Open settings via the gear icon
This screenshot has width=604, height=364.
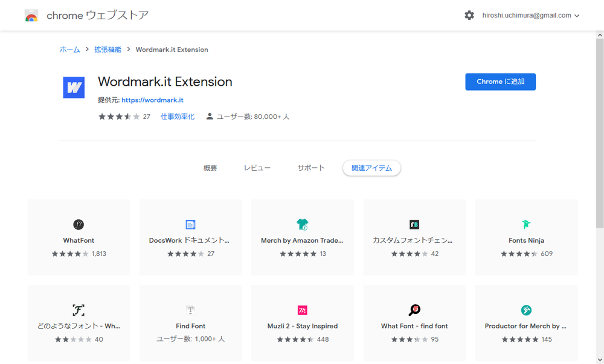[469, 15]
